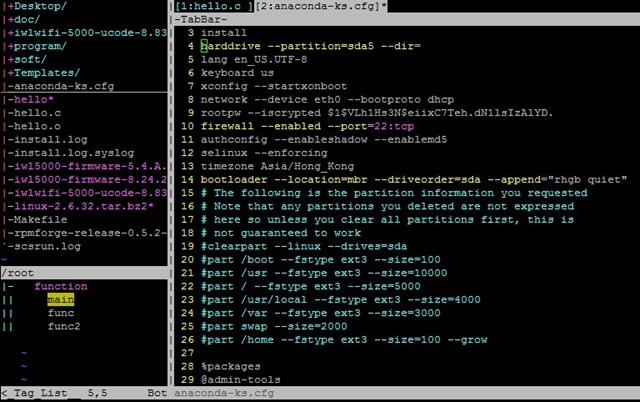
Task: Open scsrun.log file
Action: click(44, 247)
